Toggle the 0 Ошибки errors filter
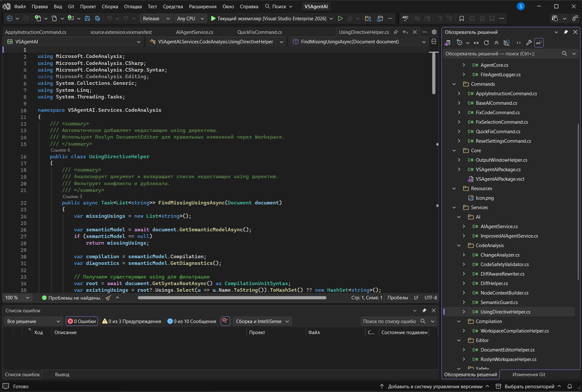The width and height of the screenshot is (582, 392). pos(82,321)
